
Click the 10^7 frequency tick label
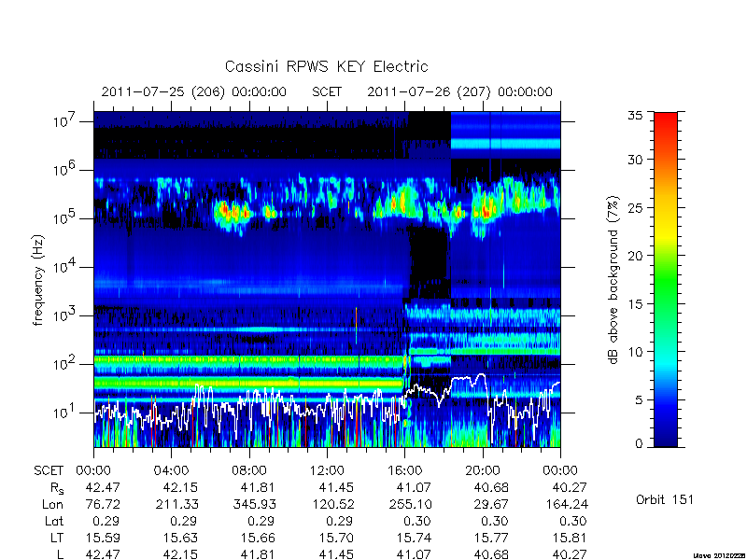click(63, 120)
